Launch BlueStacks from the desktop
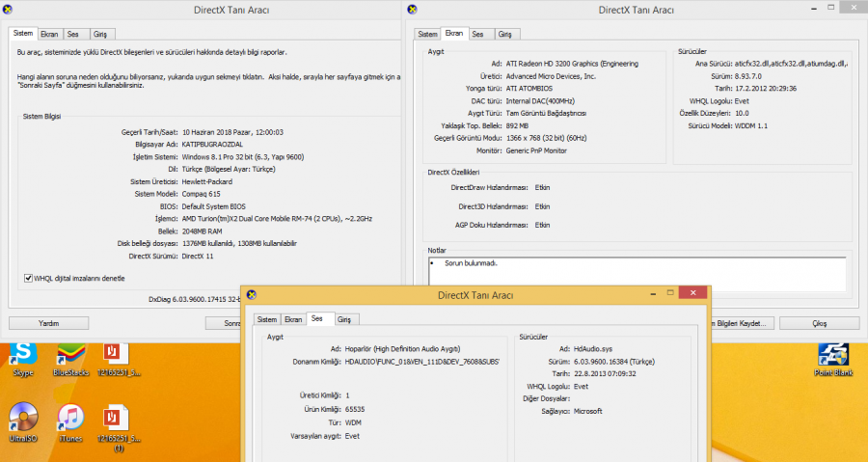Viewport: 868px width, 462px height. click(70, 355)
